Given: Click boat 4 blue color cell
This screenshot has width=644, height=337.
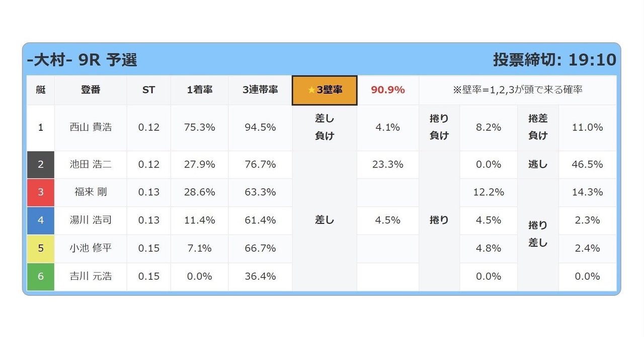Looking at the screenshot, I should (41, 220).
